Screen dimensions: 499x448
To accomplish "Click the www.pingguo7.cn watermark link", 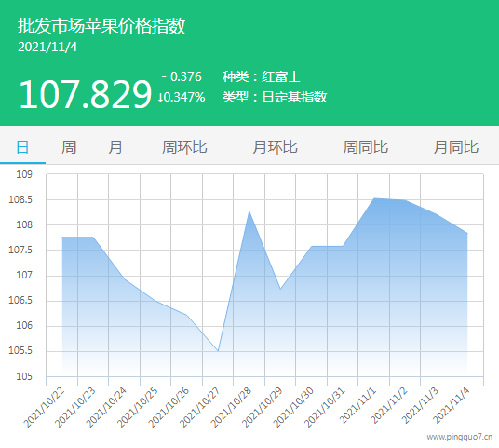I will pos(460,437).
